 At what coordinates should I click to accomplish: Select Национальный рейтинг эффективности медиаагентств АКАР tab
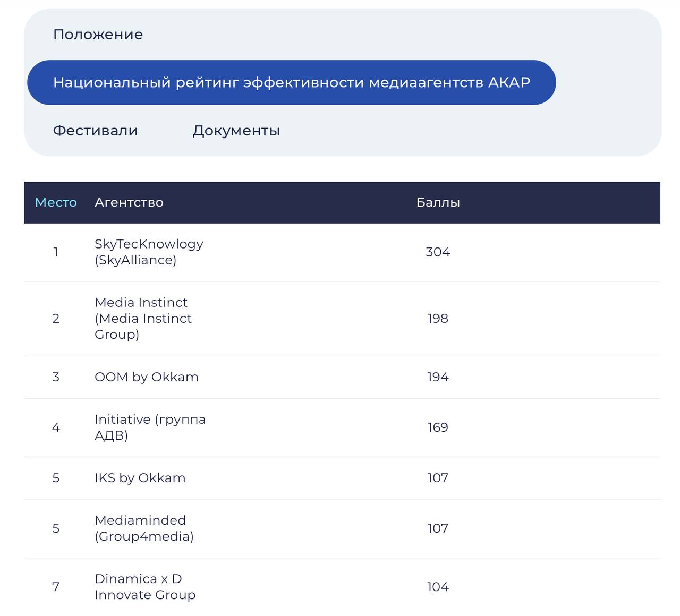tap(291, 82)
